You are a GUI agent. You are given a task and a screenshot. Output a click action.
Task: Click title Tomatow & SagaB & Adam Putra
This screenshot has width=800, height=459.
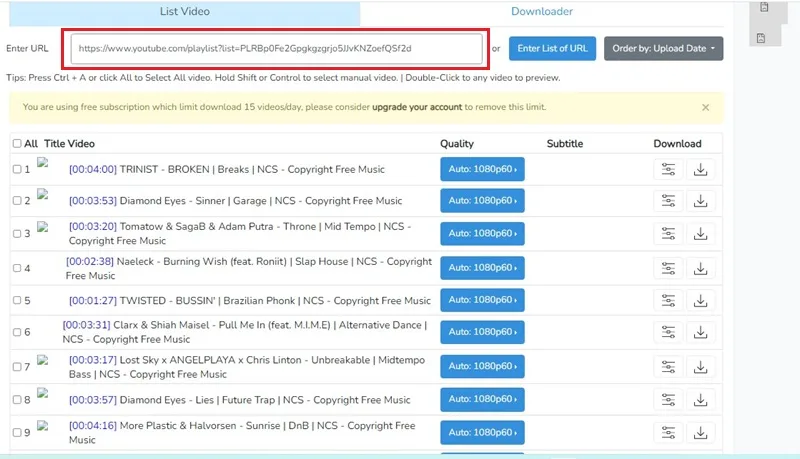[x=240, y=234]
